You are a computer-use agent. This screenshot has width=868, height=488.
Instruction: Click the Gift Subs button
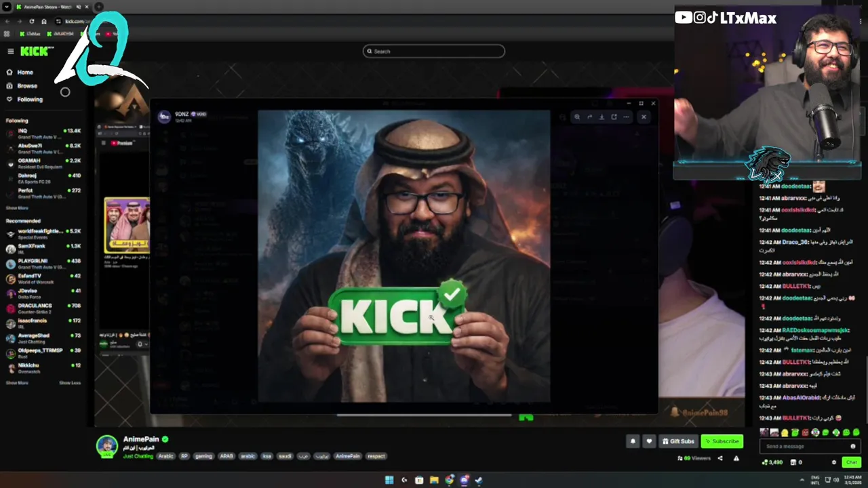point(678,441)
